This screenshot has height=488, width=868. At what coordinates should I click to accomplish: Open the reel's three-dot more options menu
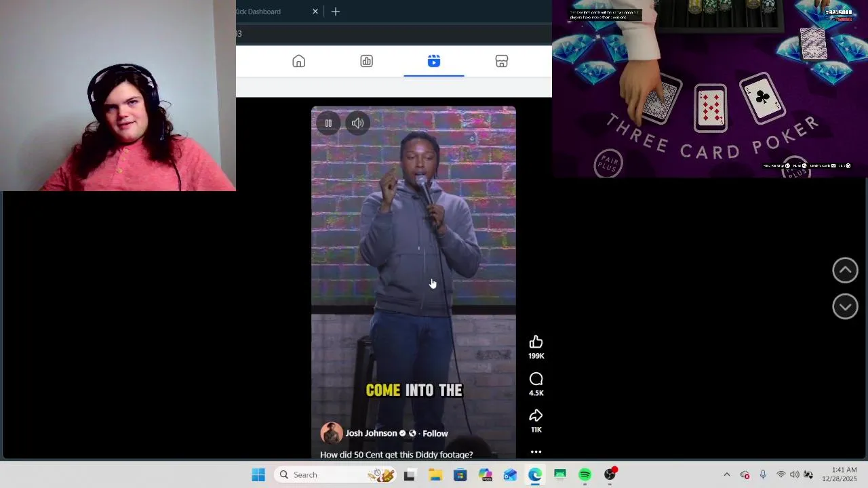(536, 451)
